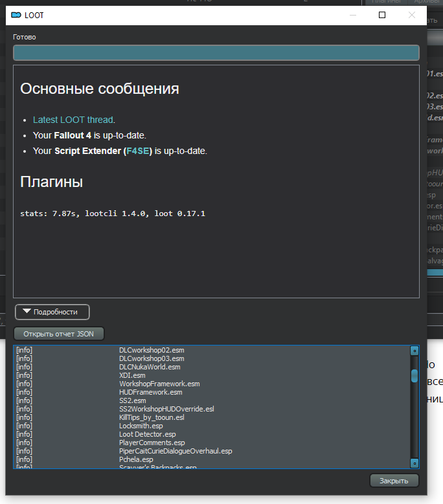
Task: Select the HUDFramework.esm log line
Action: click(x=212, y=392)
